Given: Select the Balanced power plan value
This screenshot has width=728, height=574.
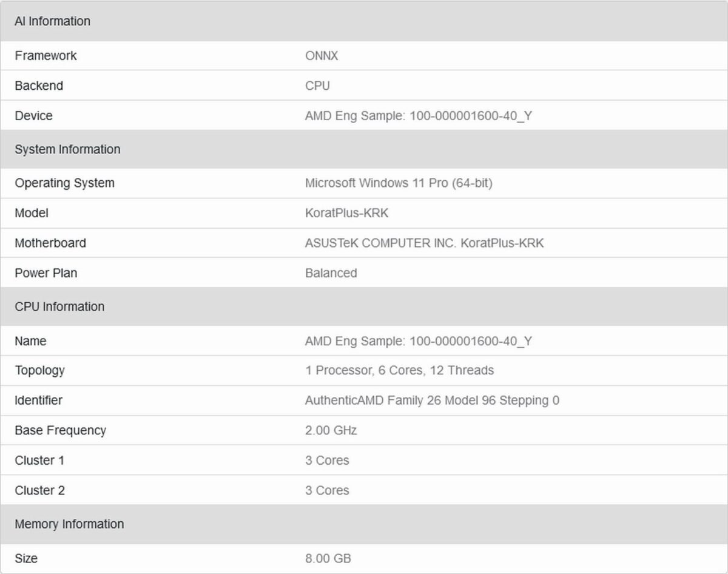Looking at the screenshot, I should pos(331,273).
